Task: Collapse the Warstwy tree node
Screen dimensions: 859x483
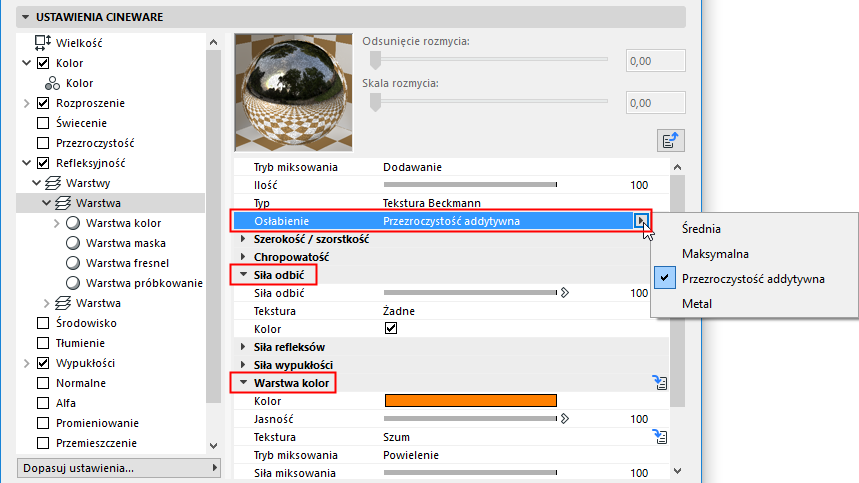Action: (x=36, y=183)
